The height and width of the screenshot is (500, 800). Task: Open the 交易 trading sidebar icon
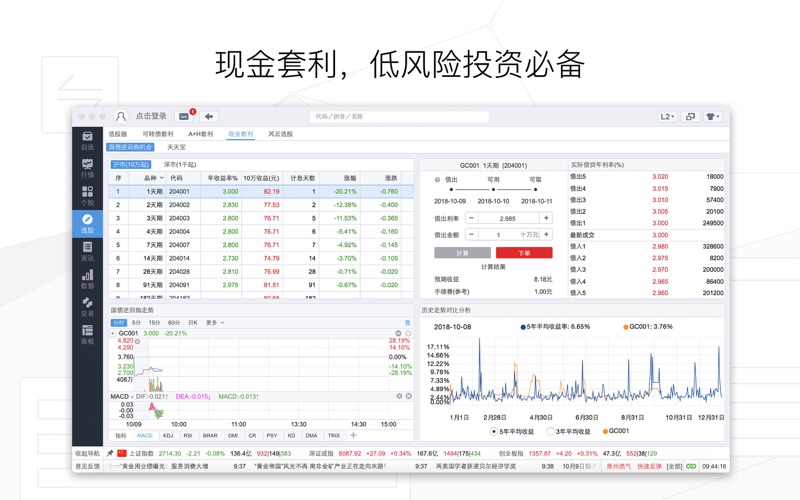click(87, 307)
